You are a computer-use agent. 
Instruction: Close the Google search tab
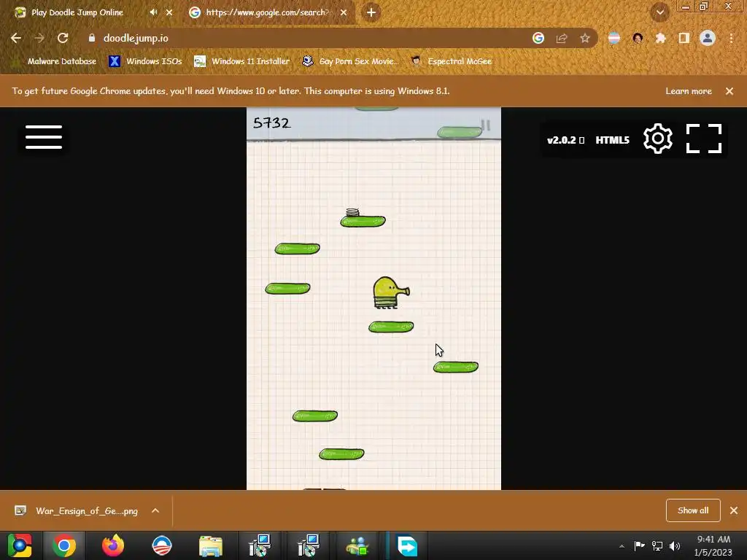click(344, 12)
